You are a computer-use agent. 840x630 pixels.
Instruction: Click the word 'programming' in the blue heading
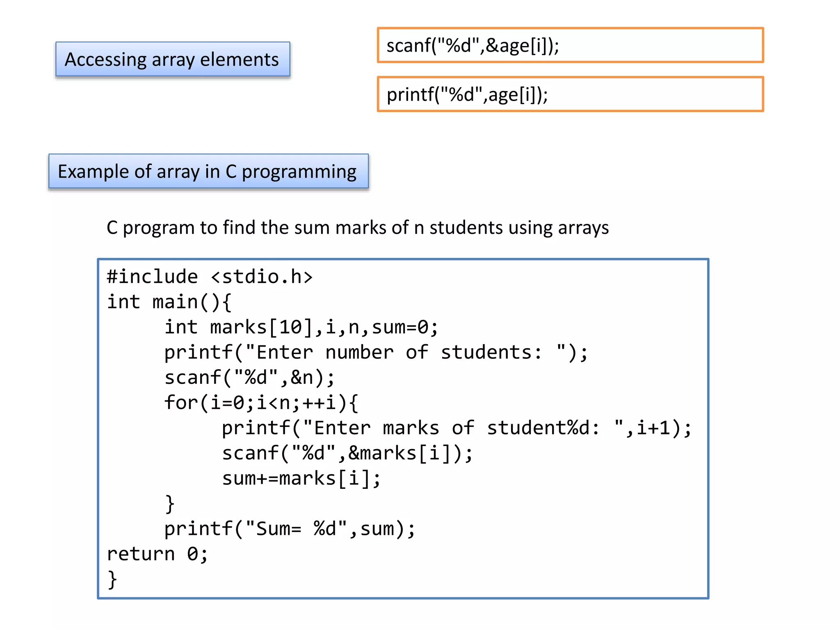click(x=299, y=172)
